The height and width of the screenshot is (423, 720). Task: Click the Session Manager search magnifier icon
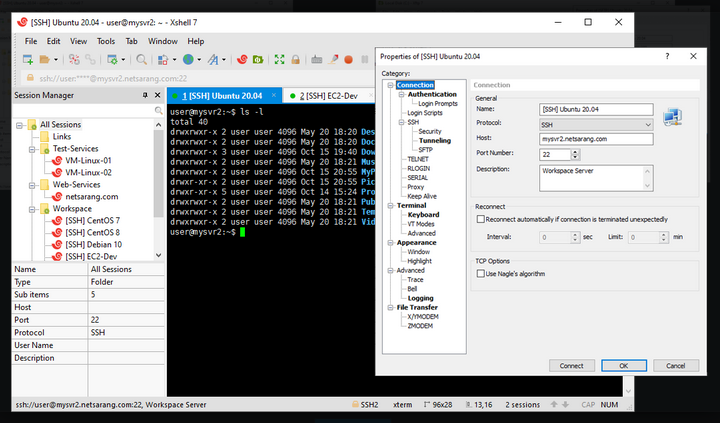click(x=158, y=110)
